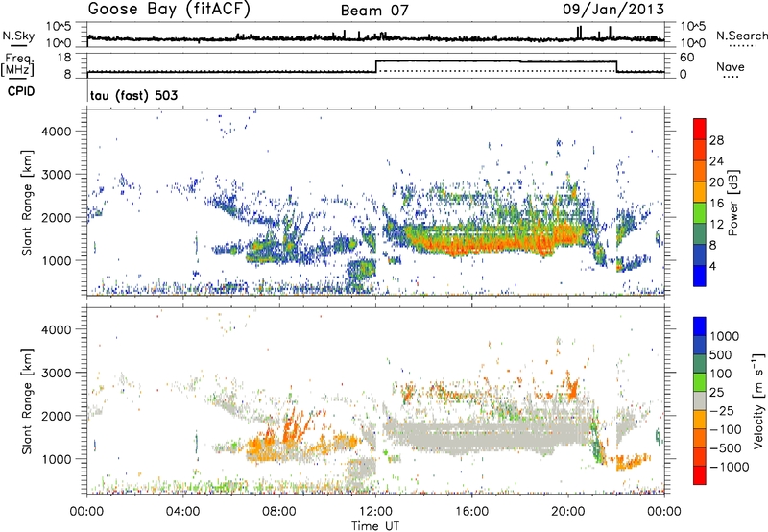This screenshot has width=768, height=532.
Task: Click the 'Freq. [MHz]' axis label
Action: pos(18,64)
